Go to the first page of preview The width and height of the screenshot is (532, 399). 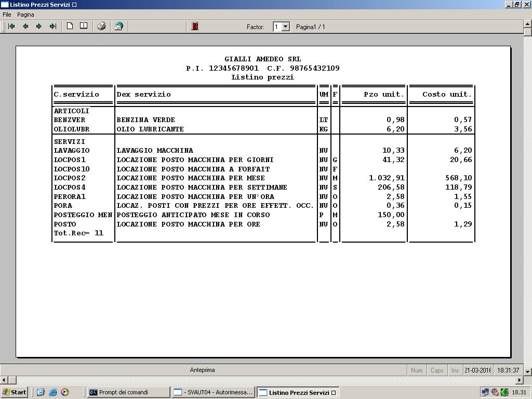tap(11, 26)
